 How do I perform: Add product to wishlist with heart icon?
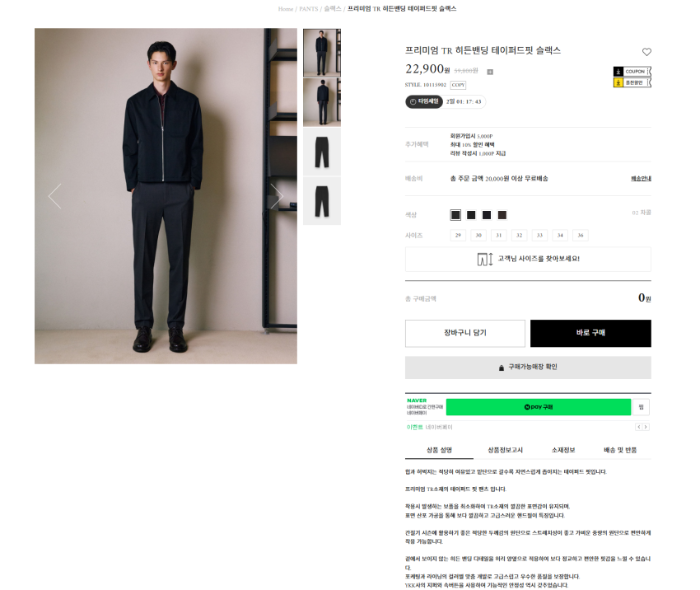click(x=646, y=52)
